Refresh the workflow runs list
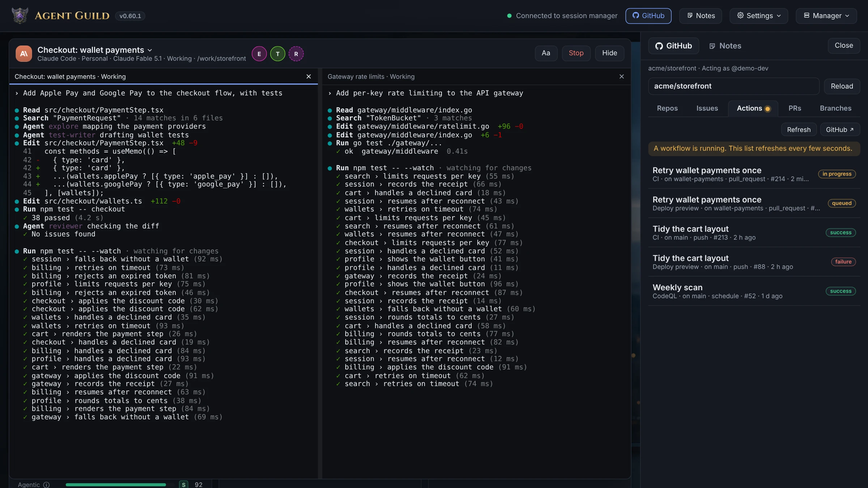 point(799,130)
